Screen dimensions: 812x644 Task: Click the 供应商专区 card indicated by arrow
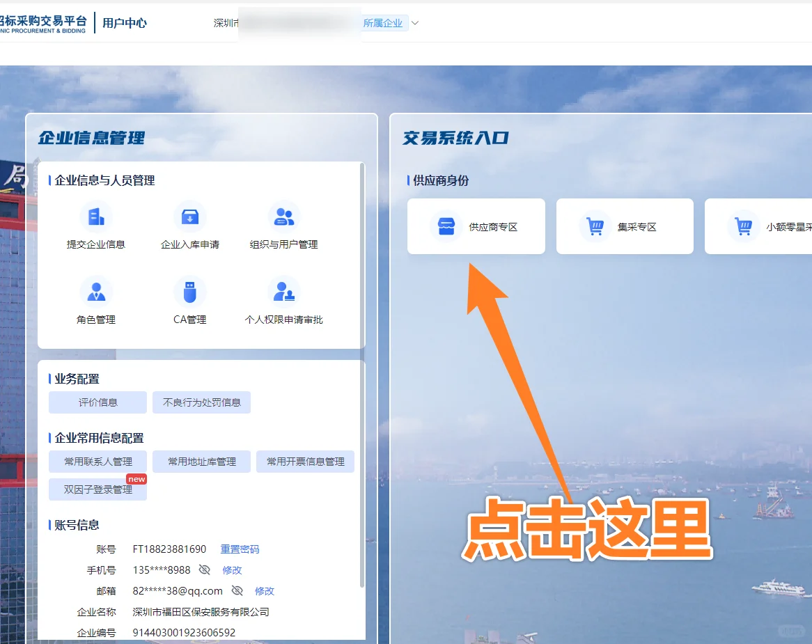[x=476, y=226]
